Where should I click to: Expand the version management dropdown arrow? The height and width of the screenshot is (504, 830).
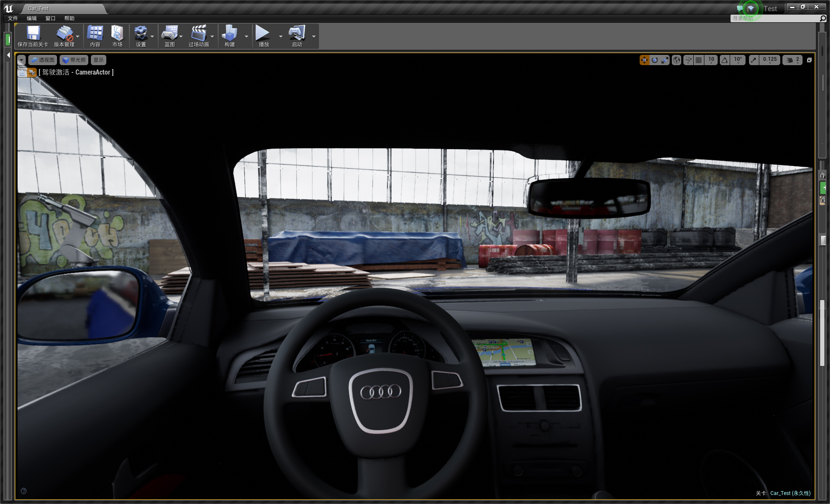[78, 36]
